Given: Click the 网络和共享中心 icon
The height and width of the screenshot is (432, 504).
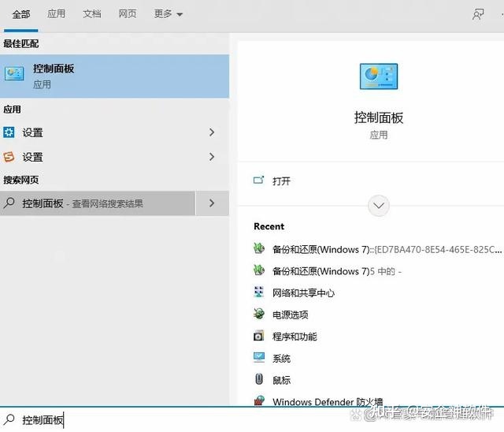Looking at the screenshot, I should [x=259, y=292].
